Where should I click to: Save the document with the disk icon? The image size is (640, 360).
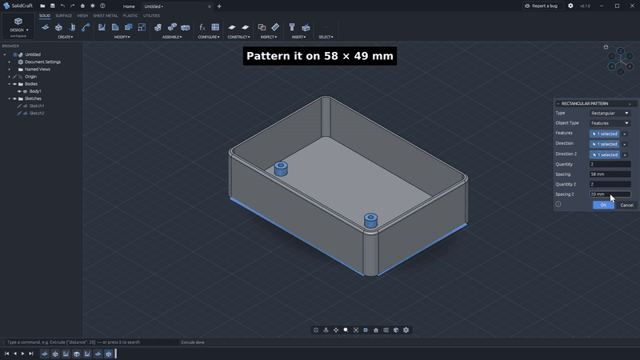tap(52, 6)
